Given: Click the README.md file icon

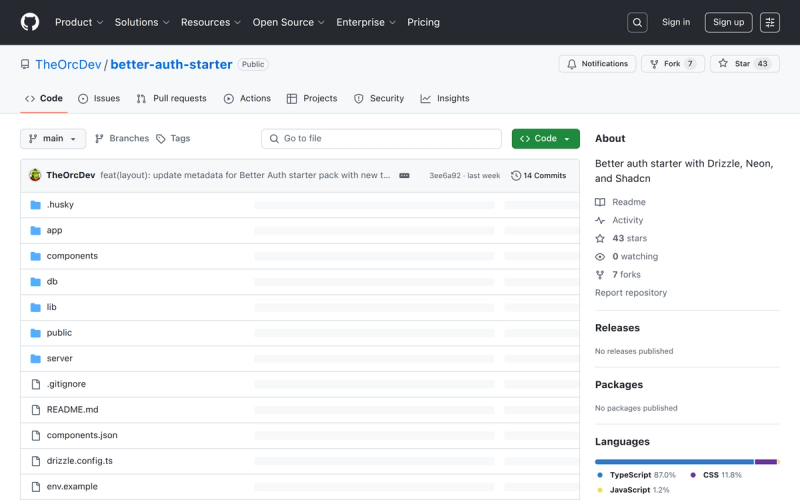Looking at the screenshot, I should 36,410.
